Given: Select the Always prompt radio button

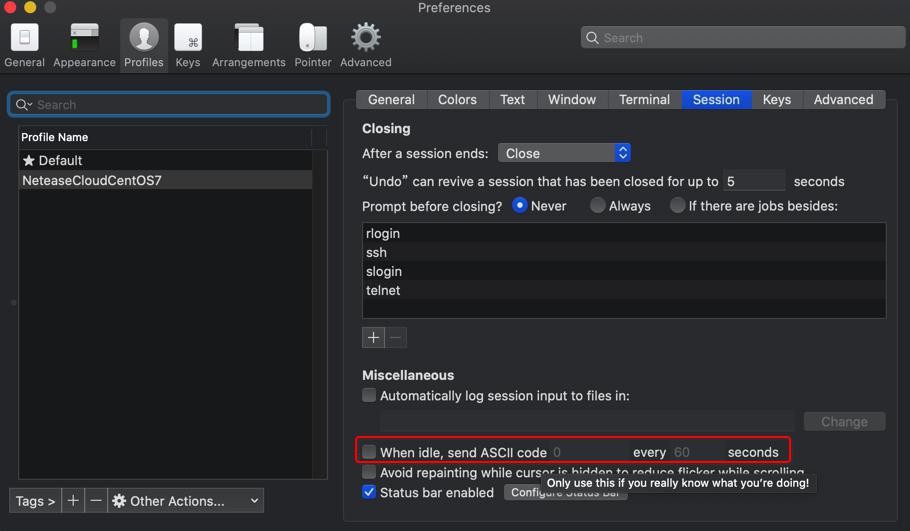Looking at the screenshot, I should 597,206.
